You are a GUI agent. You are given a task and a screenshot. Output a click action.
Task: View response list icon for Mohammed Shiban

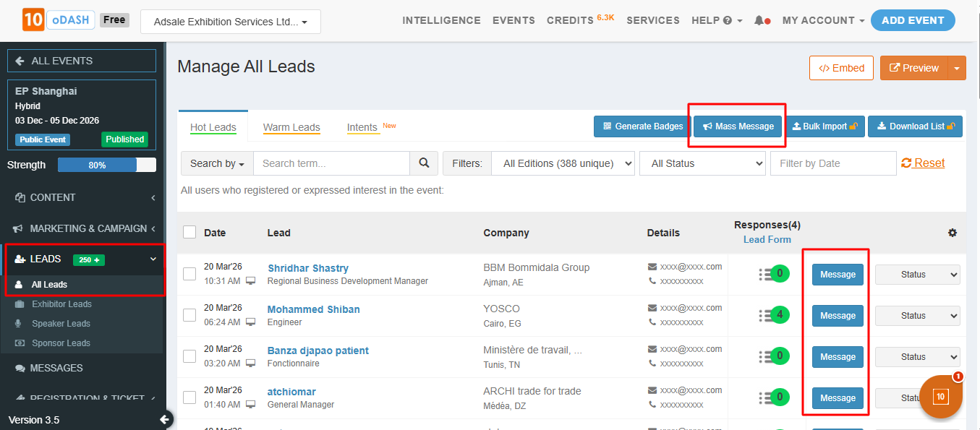pos(766,316)
